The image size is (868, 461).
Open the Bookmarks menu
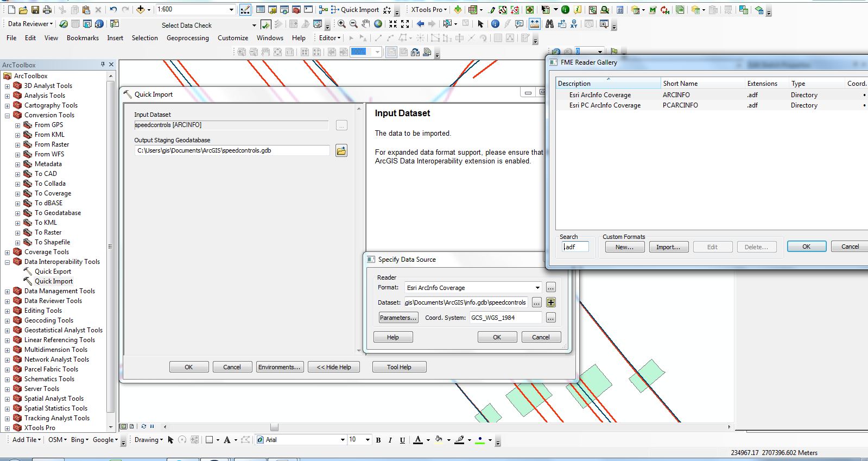[83, 38]
